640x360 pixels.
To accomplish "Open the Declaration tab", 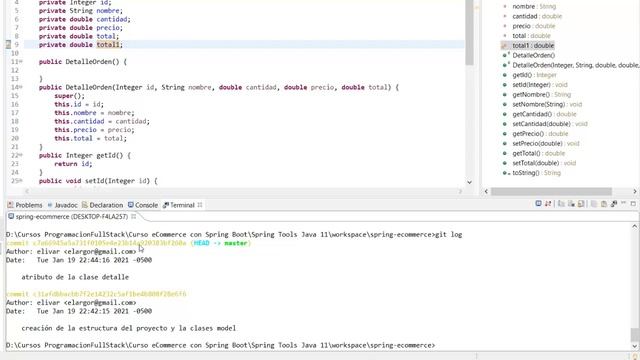I will 102,205.
